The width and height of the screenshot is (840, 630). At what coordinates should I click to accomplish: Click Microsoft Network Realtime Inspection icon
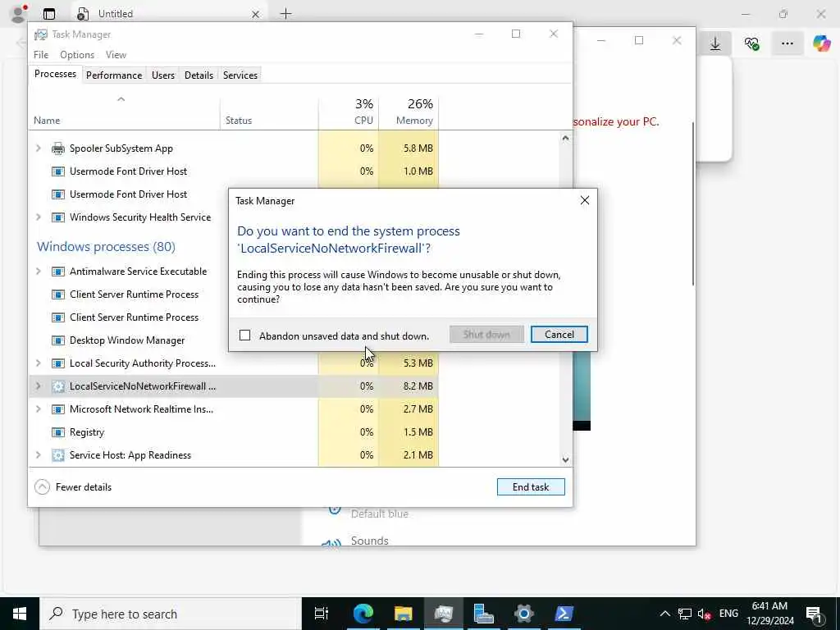(x=58, y=409)
